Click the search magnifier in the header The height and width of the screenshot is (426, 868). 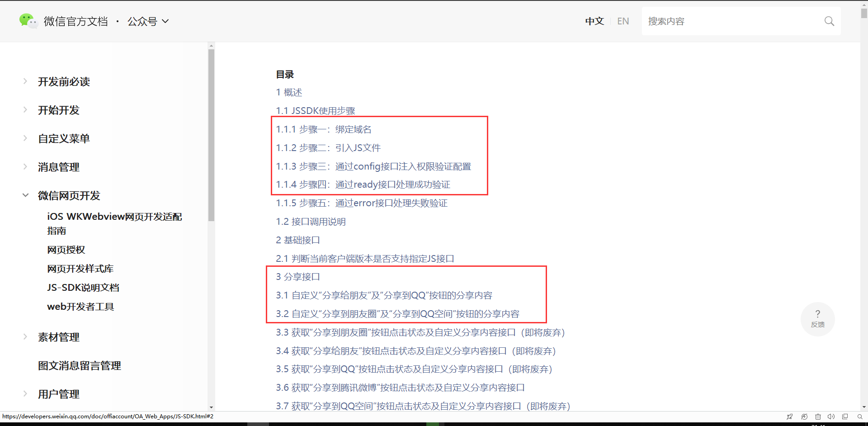pos(829,21)
